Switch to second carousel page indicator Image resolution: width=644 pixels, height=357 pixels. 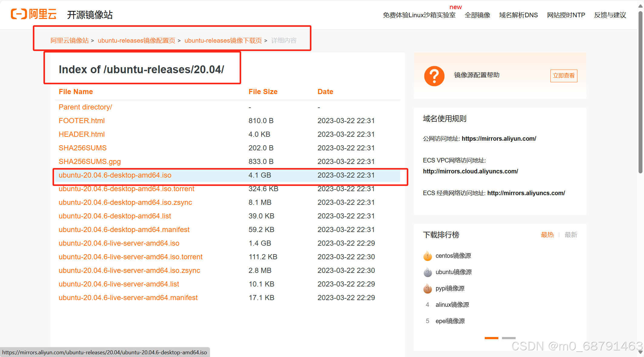pyautogui.click(x=508, y=338)
